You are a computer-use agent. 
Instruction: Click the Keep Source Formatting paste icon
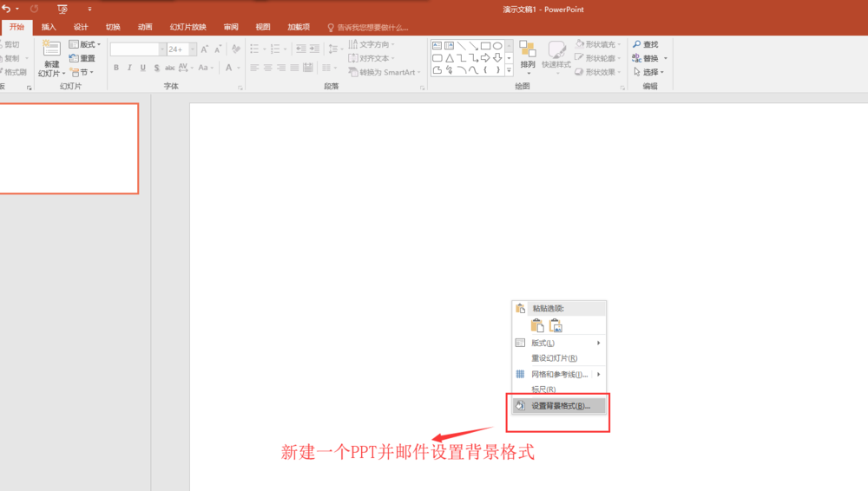tap(537, 326)
